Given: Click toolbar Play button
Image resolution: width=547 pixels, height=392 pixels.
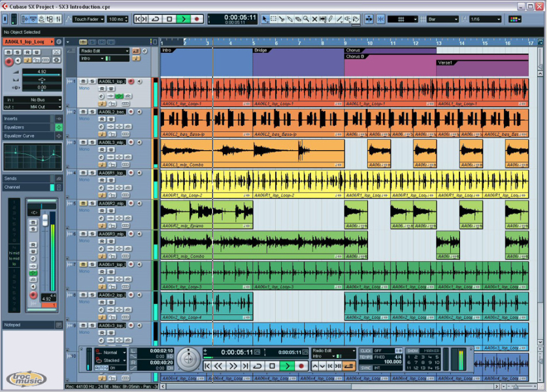Looking at the screenshot, I should click(183, 19).
